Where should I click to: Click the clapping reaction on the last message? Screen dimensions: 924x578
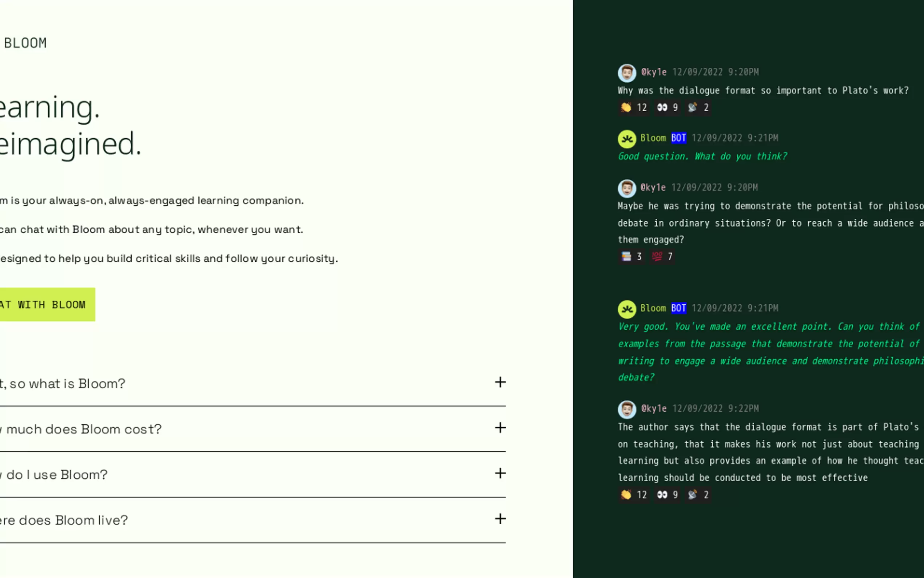[x=634, y=495]
